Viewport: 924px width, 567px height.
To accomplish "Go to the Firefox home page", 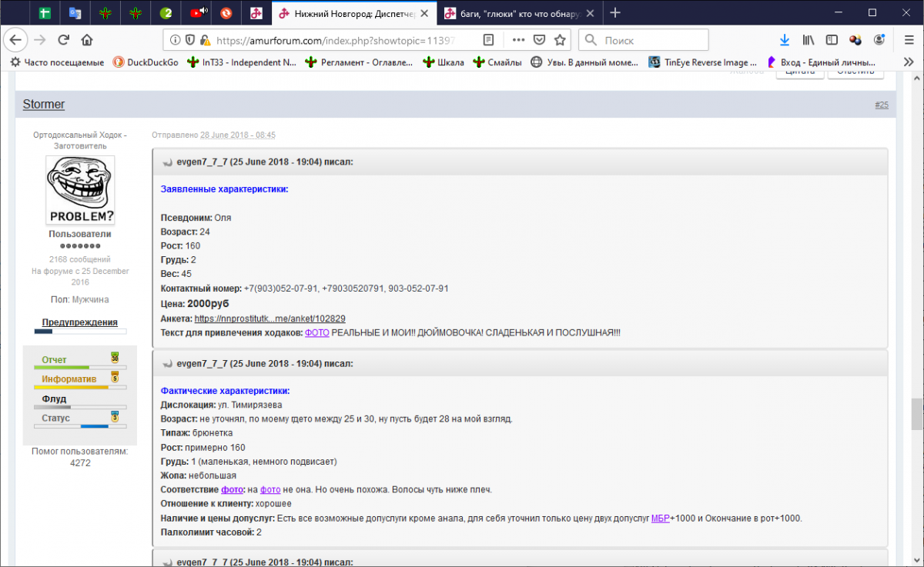I will (x=87, y=40).
